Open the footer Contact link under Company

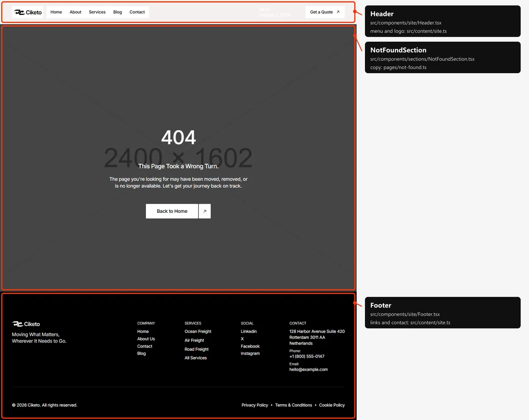point(145,346)
